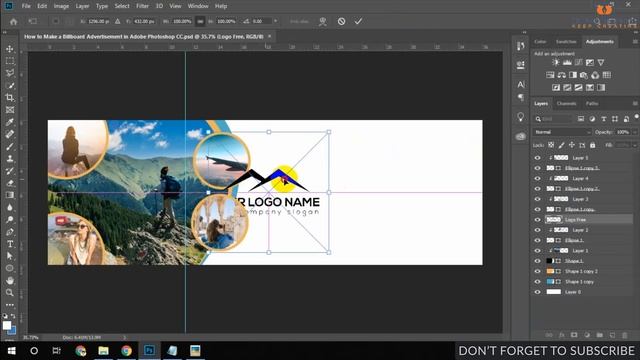
Task: Toggle visibility of Logo Free layer
Action: tap(538, 220)
